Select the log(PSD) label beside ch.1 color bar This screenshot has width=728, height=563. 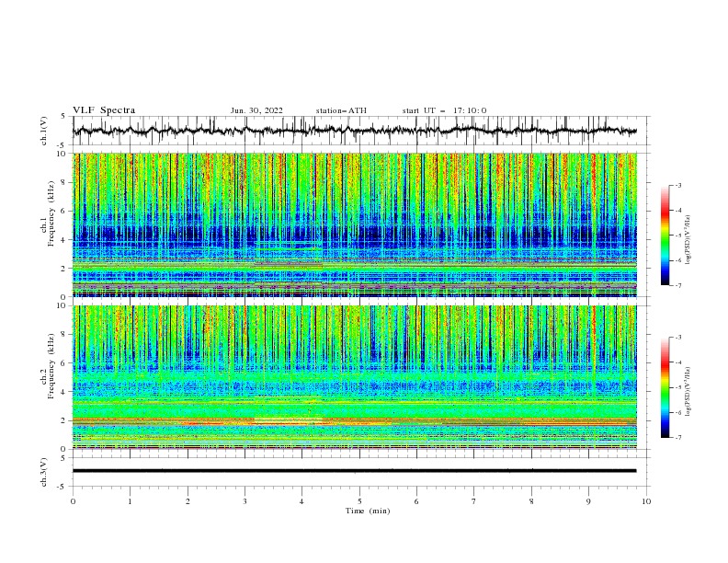pyautogui.click(x=688, y=240)
